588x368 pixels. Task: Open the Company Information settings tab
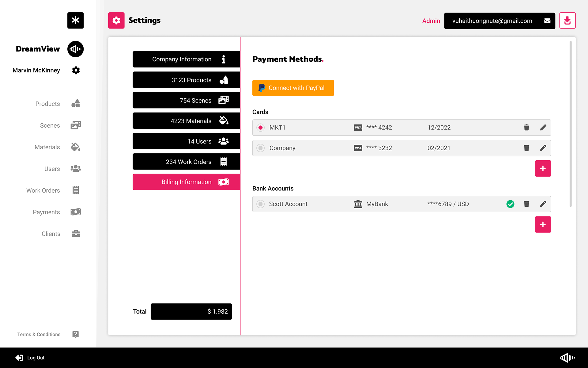186,59
